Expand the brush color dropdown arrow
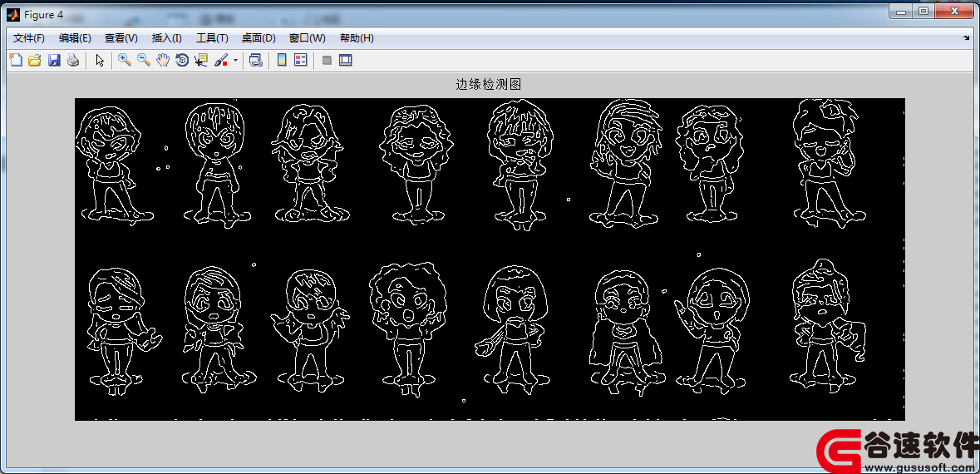 coord(235,60)
